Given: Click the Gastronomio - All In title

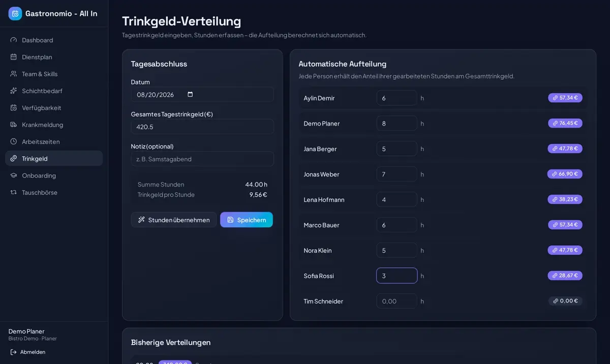Looking at the screenshot, I should [x=62, y=14].
